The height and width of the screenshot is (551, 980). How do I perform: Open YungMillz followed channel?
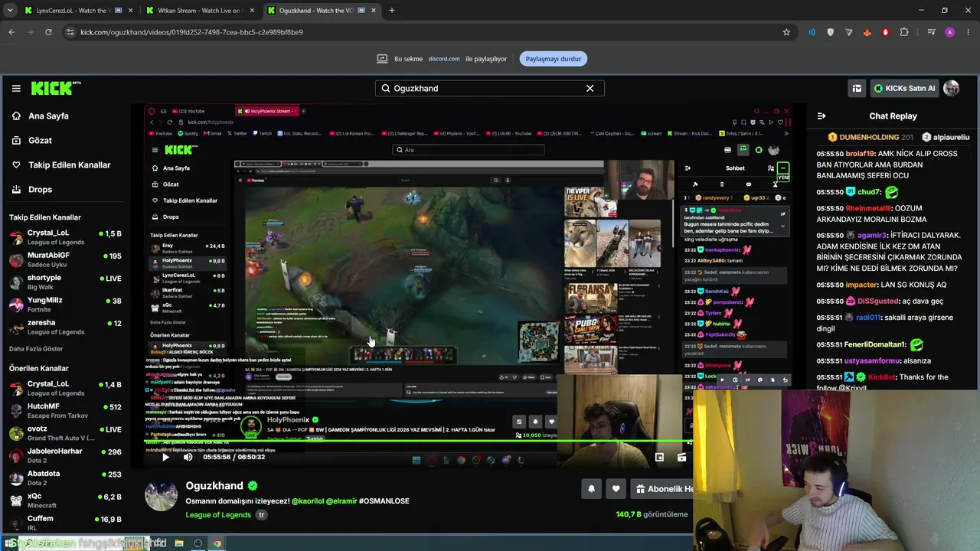click(x=65, y=305)
